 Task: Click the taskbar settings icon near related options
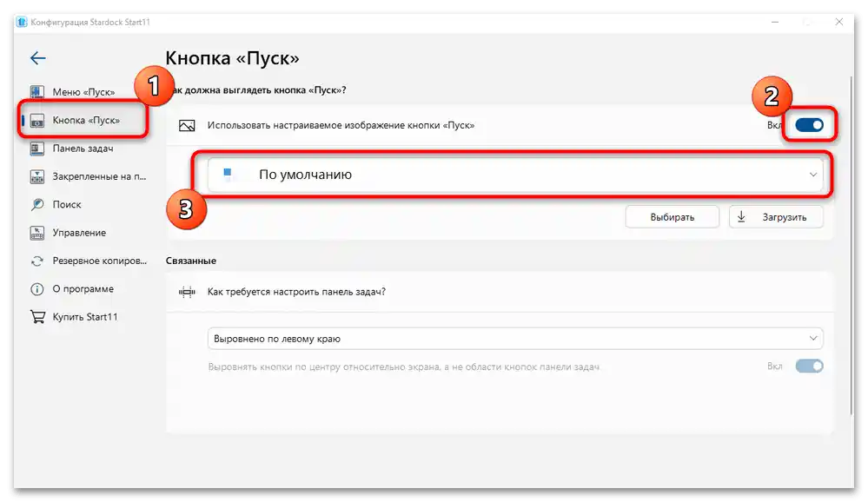click(x=186, y=293)
